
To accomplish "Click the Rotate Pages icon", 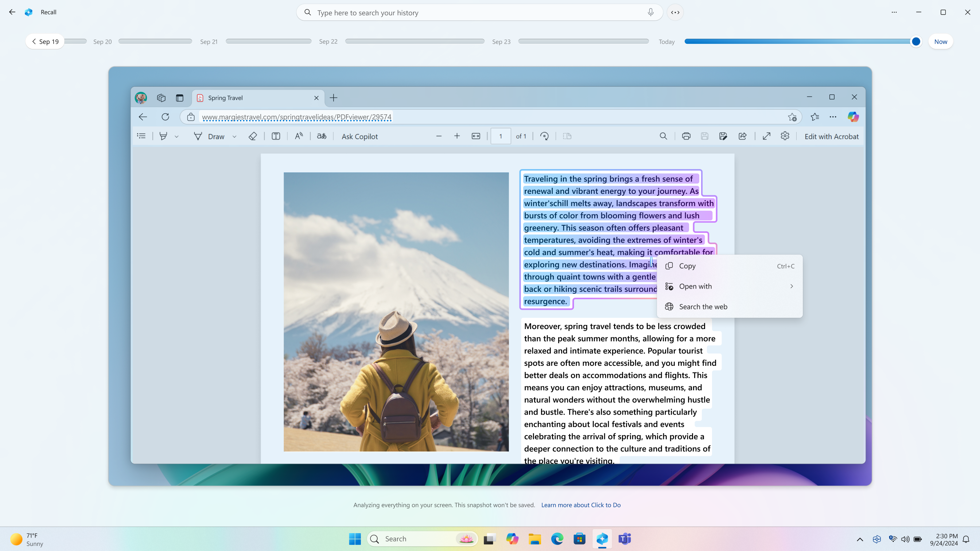I will click(x=545, y=136).
